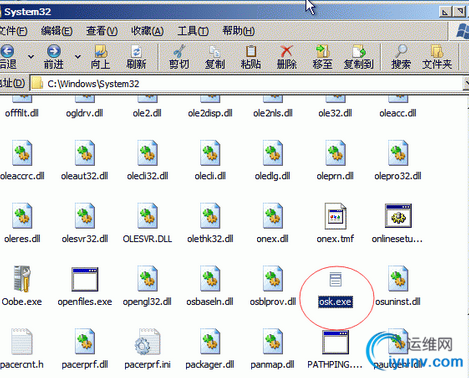Select the oleres.dll file
The image size is (469, 378).
point(22,223)
